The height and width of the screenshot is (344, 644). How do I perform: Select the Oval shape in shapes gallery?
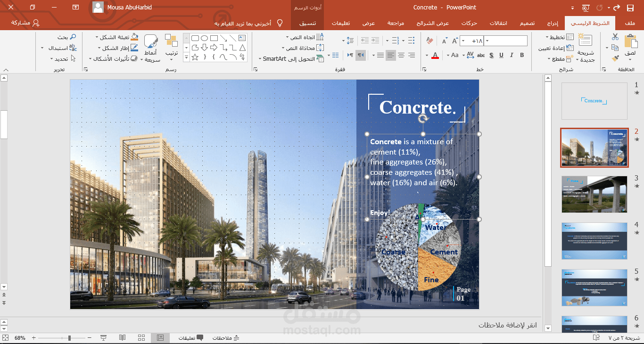point(204,38)
